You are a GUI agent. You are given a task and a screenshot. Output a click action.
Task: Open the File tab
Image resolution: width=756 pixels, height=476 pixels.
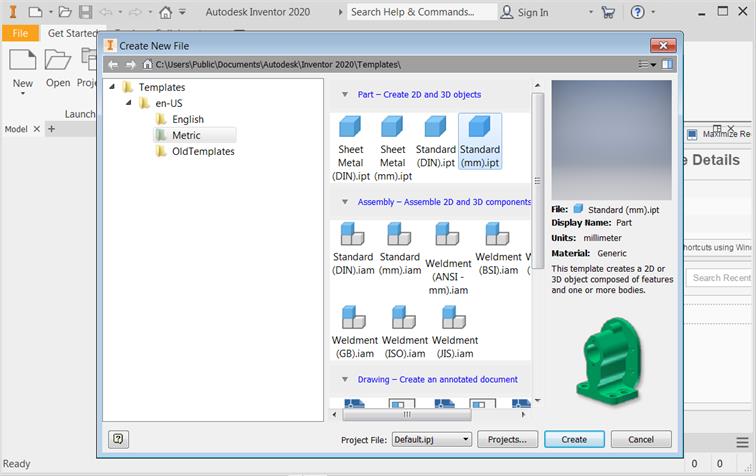20,33
